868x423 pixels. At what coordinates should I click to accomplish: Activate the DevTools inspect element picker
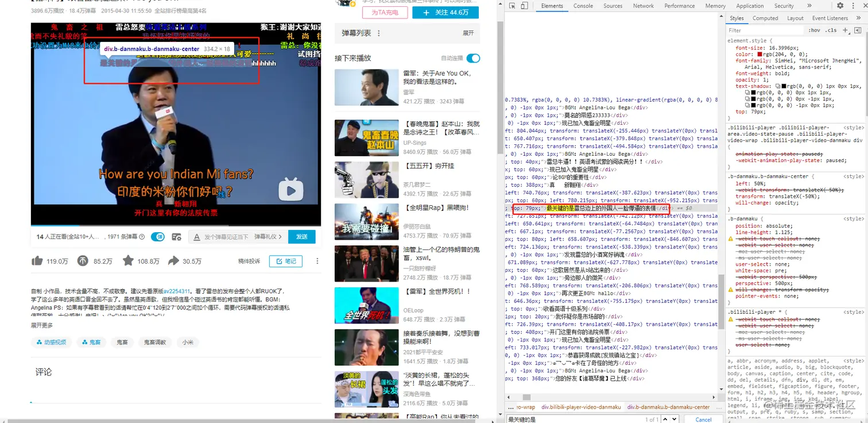point(513,6)
